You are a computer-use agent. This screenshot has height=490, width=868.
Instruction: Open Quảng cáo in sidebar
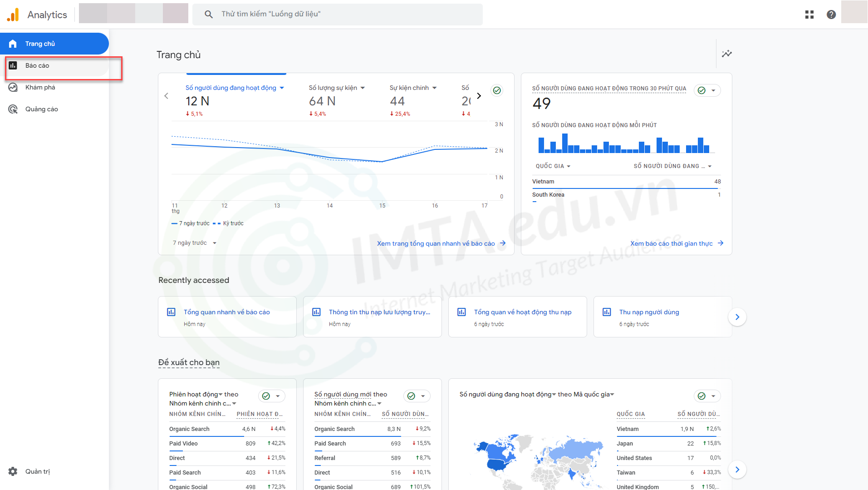[x=54, y=109]
